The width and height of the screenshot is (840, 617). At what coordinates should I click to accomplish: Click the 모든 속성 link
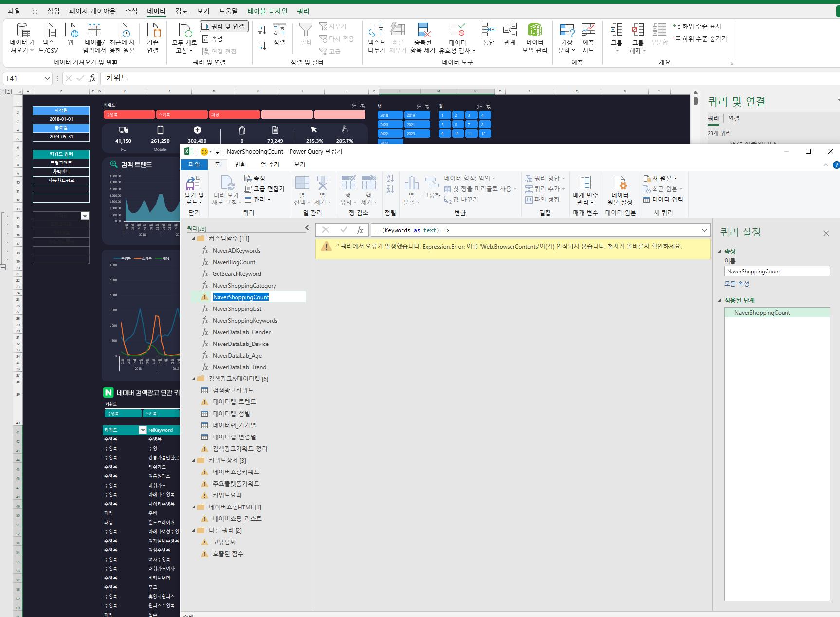[736, 284]
